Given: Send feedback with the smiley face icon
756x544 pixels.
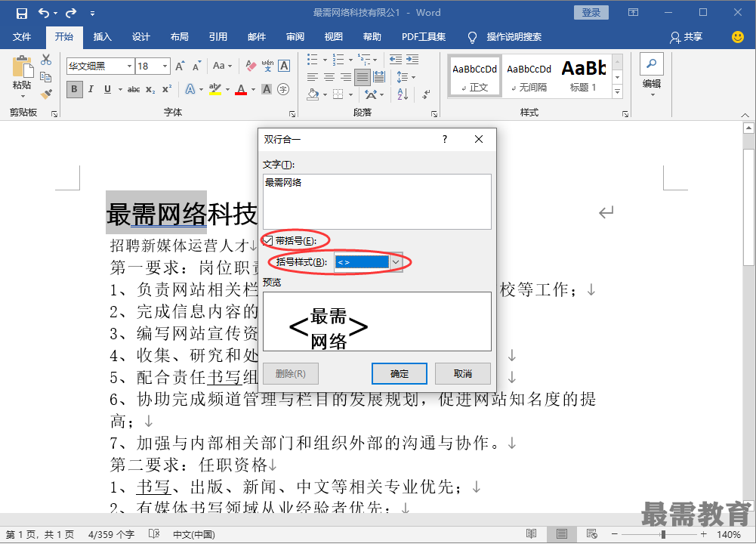Looking at the screenshot, I should click(737, 37).
